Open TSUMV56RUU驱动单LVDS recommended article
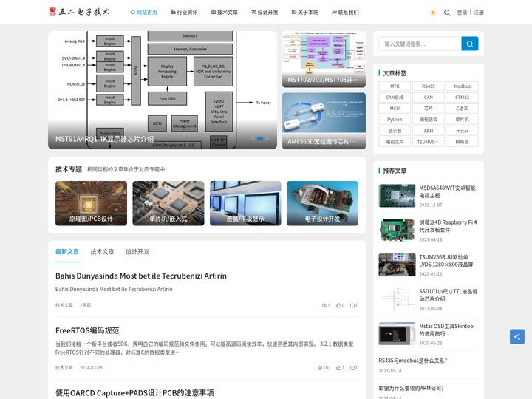The width and height of the screenshot is (532, 399). (x=446, y=261)
